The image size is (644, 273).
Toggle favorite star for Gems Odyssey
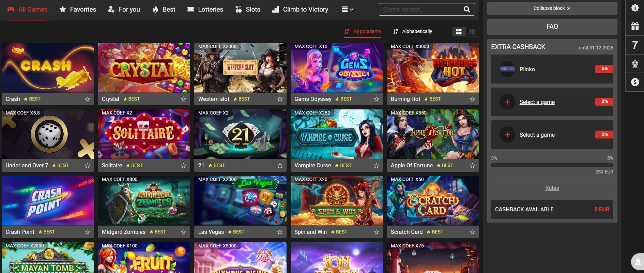(376, 99)
